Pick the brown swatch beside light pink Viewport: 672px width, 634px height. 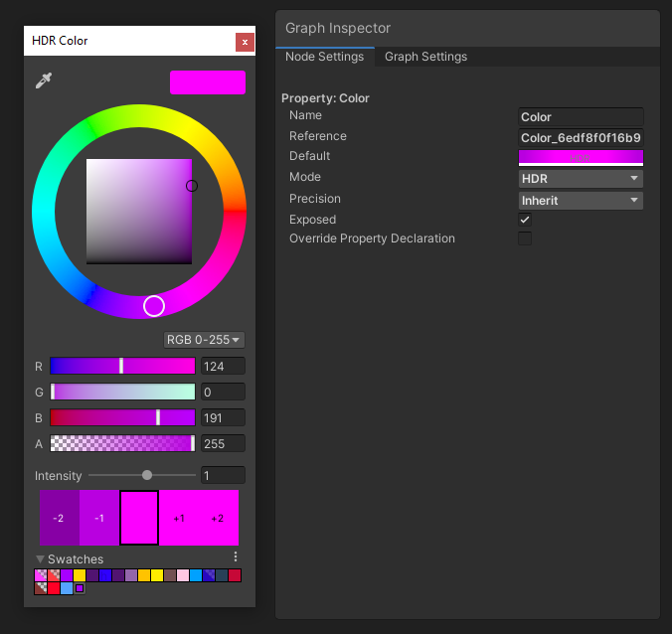point(170,575)
